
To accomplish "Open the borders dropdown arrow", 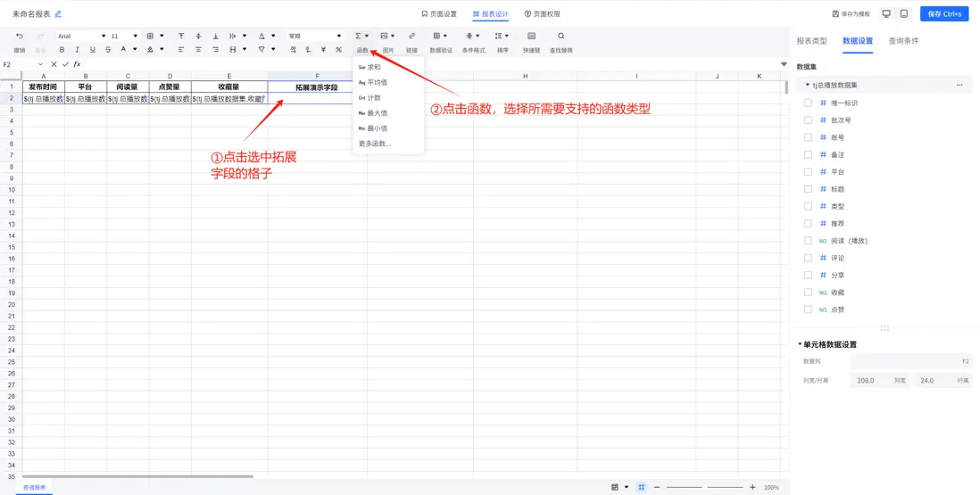I will pos(162,37).
